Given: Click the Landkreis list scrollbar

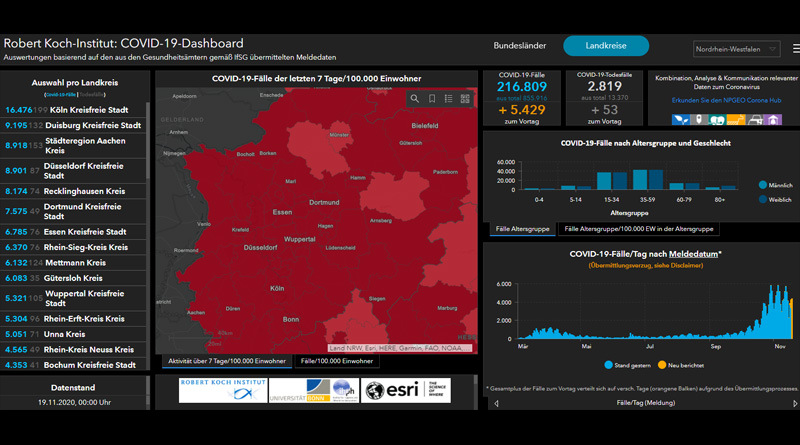Looking at the screenshot, I should [148, 140].
